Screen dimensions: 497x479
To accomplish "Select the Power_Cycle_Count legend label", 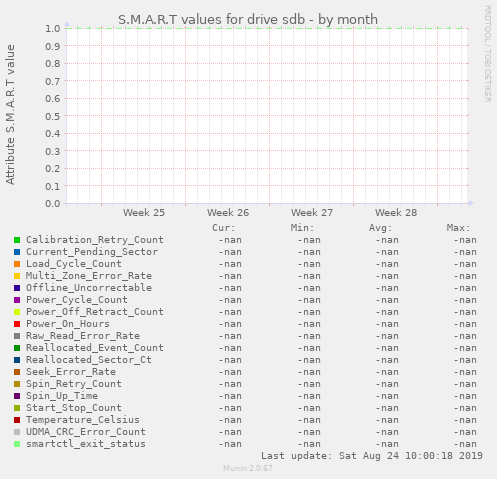I will (77, 300).
